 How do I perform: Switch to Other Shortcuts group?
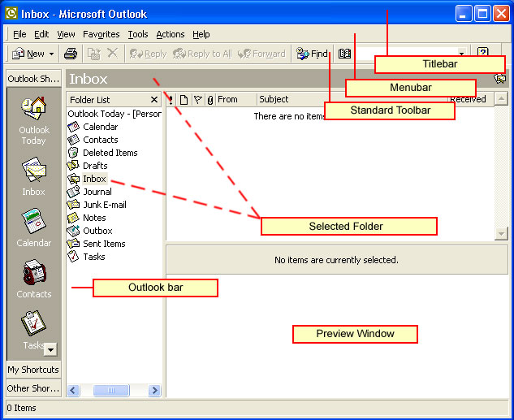pyautogui.click(x=33, y=388)
